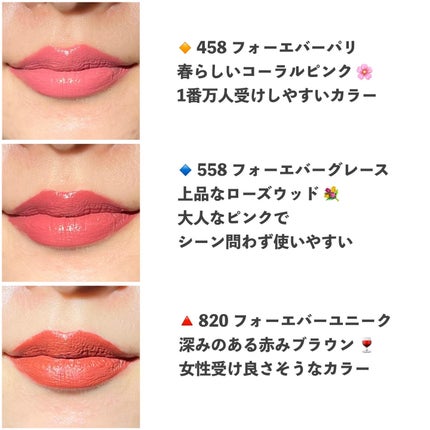Click the text 深みのある赤みブラウン
The width and height of the screenshot is (430, 430).
tap(267, 345)
